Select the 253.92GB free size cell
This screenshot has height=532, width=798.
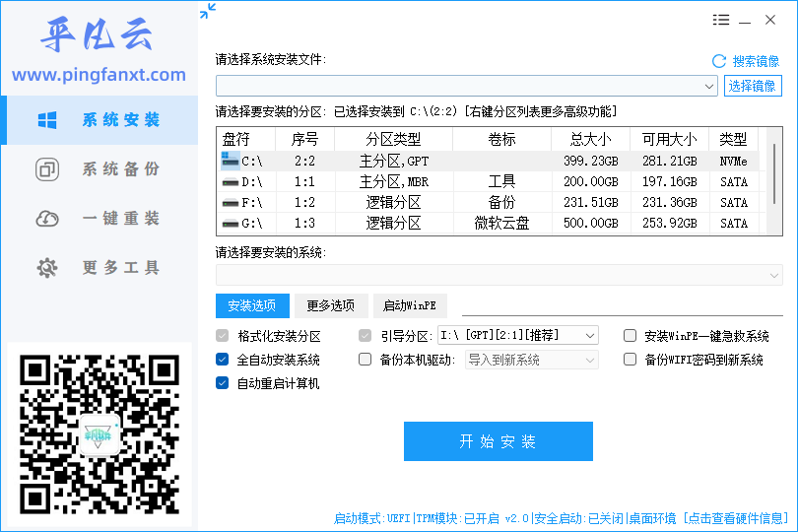669,224
